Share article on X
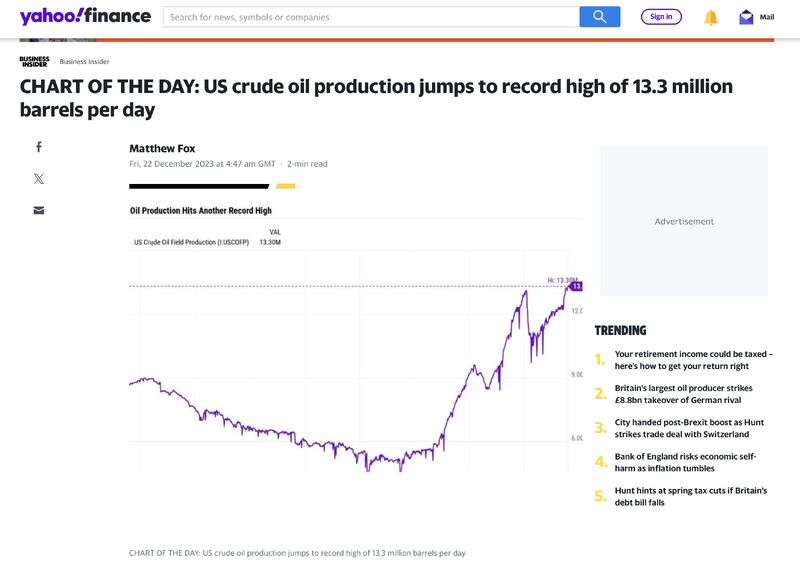 [x=39, y=179]
